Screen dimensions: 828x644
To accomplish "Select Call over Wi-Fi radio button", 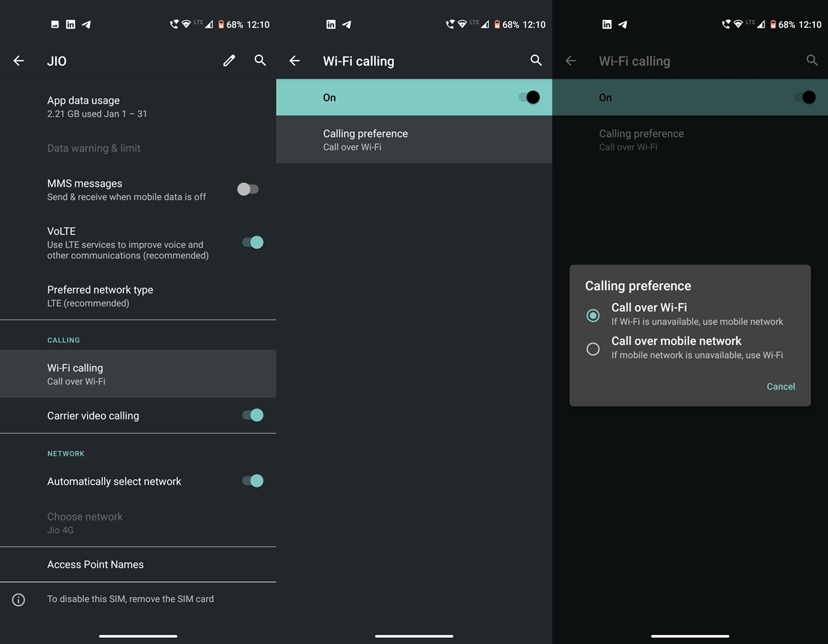I will (593, 315).
